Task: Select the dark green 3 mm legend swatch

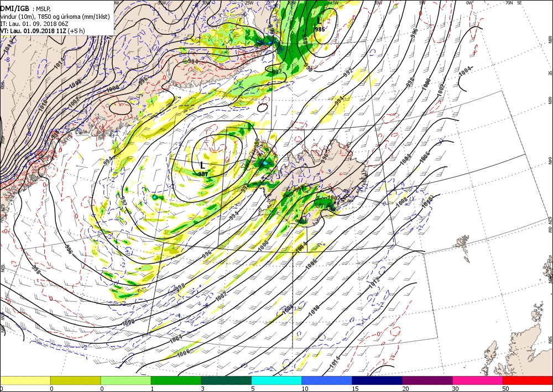Action: click(226, 380)
